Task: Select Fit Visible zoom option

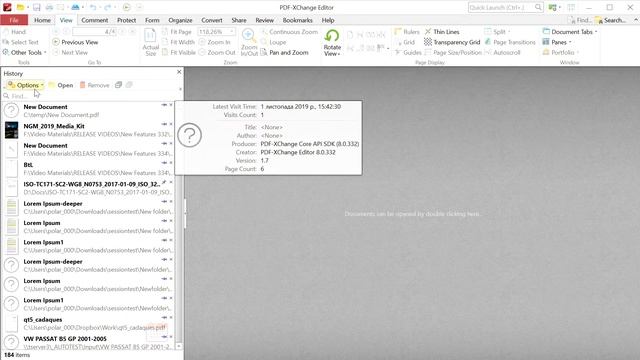Action: tap(179, 52)
